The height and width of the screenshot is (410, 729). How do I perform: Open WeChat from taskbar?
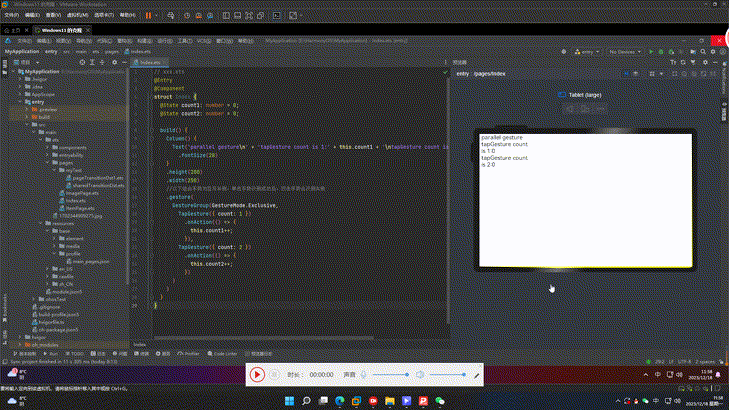click(440, 401)
